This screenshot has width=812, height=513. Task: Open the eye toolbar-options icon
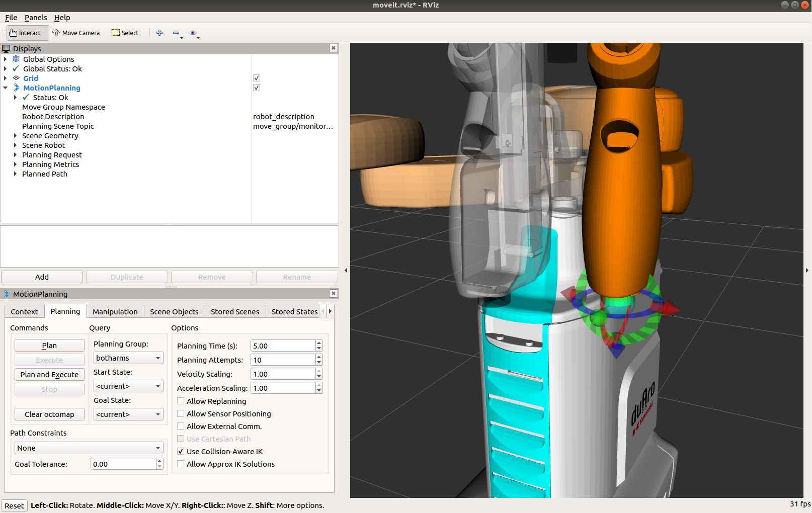[193, 33]
